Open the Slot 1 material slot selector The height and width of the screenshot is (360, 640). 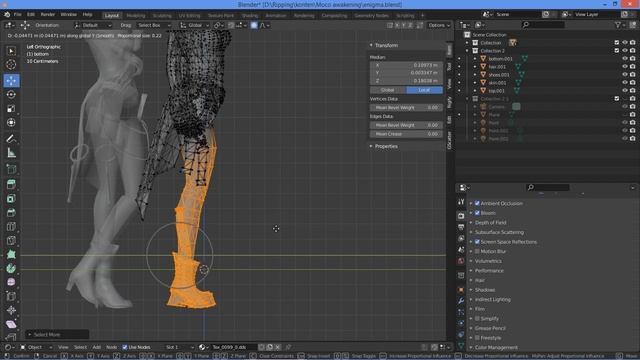pos(179,347)
